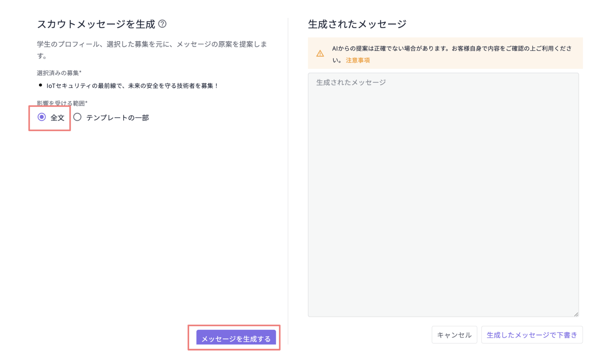Viewport: 606px width, 364px height.
Task: Click the placeholder text 生成されたメッセージ
Action: pyautogui.click(x=350, y=82)
